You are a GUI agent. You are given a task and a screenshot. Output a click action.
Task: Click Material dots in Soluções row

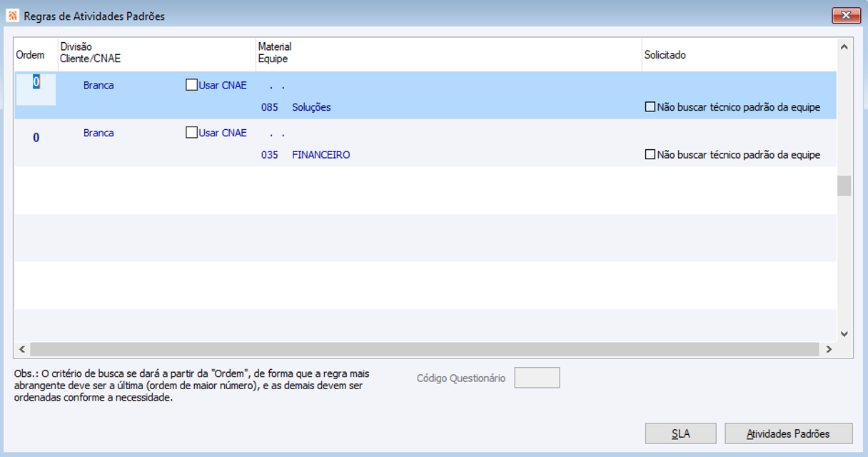click(278, 86)
